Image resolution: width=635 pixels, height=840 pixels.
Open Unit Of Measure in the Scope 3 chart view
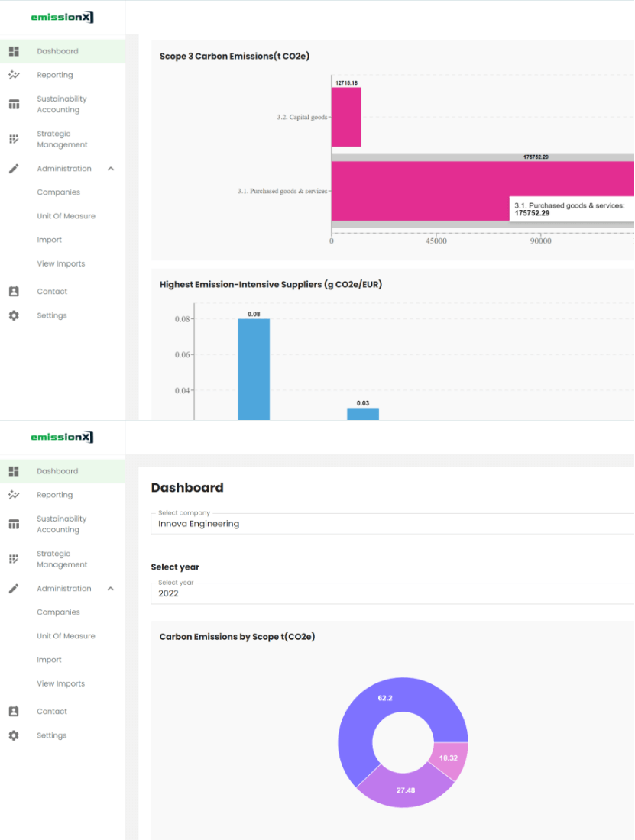tap(66, 216)
